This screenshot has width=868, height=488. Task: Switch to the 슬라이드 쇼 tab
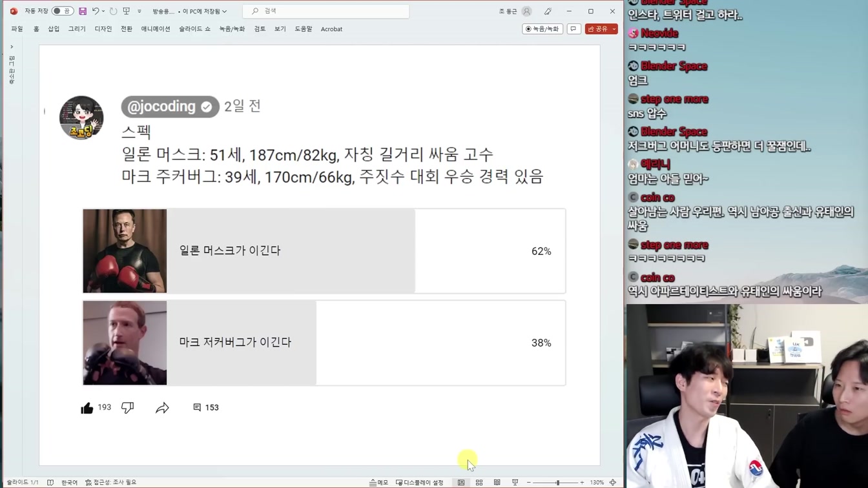[194, 29]
